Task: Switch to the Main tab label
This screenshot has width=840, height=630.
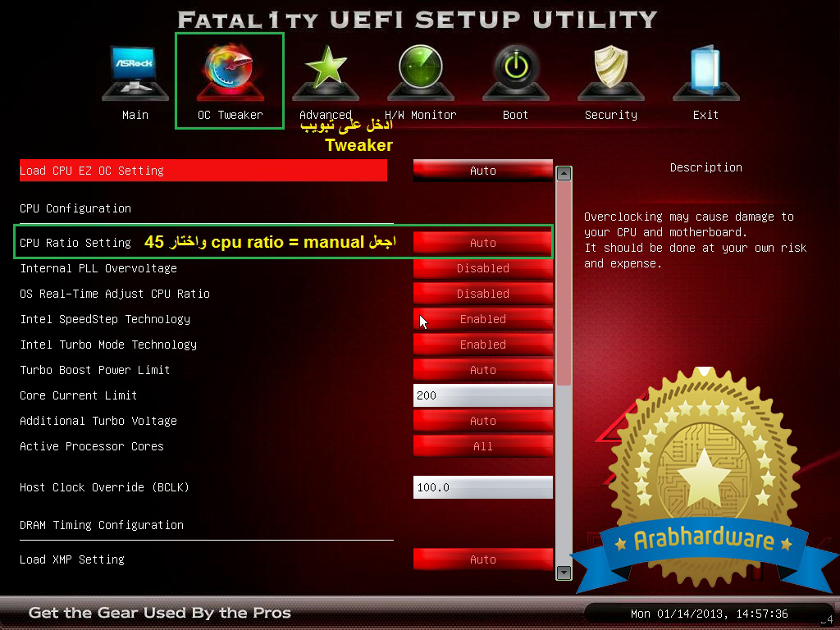Action: 135,115
